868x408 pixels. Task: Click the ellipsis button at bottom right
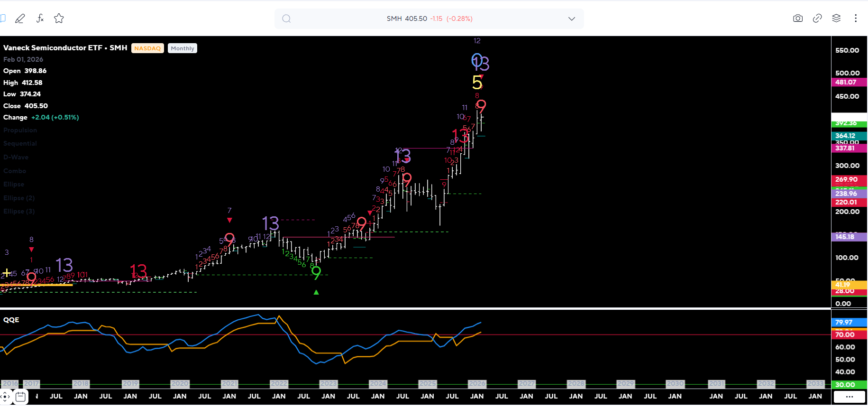(849, 397)
